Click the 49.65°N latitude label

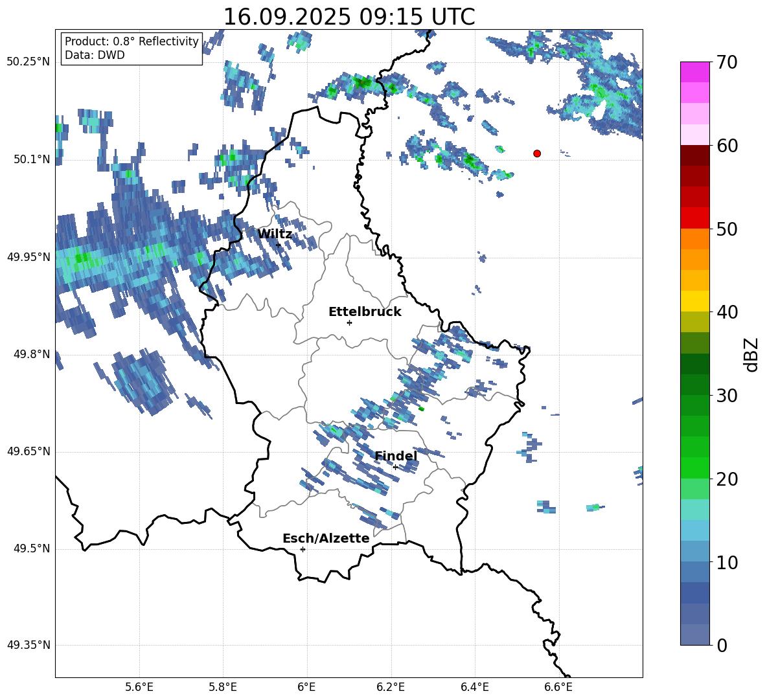(x=29, y=451)
